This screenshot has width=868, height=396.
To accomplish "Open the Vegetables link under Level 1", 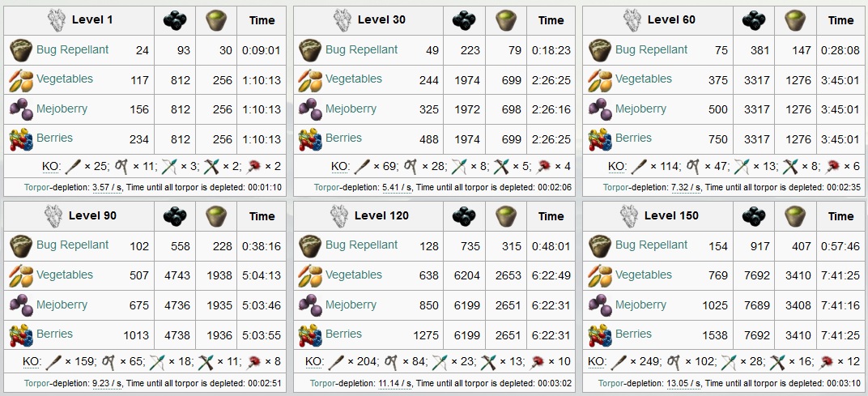I will point(65,79).
